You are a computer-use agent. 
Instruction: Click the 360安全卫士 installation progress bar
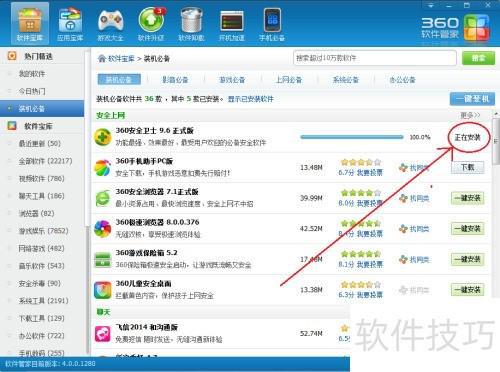point(352,137)
